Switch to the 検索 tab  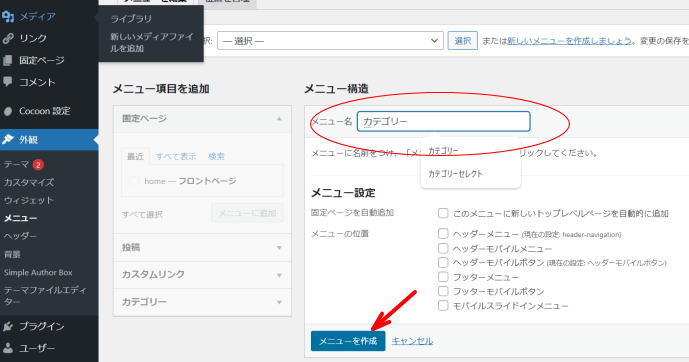pos(216,156)
